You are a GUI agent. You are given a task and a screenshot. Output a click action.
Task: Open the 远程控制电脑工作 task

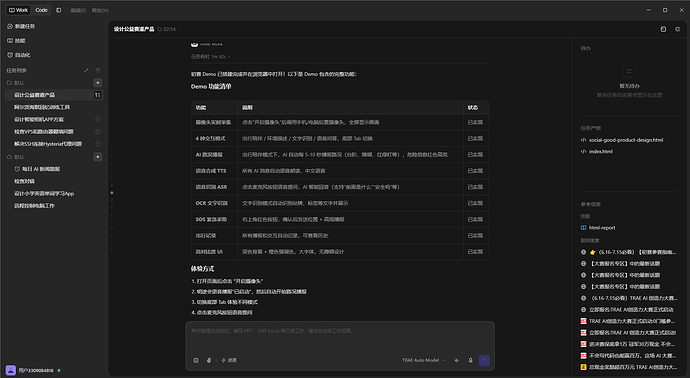click(54, 206)
